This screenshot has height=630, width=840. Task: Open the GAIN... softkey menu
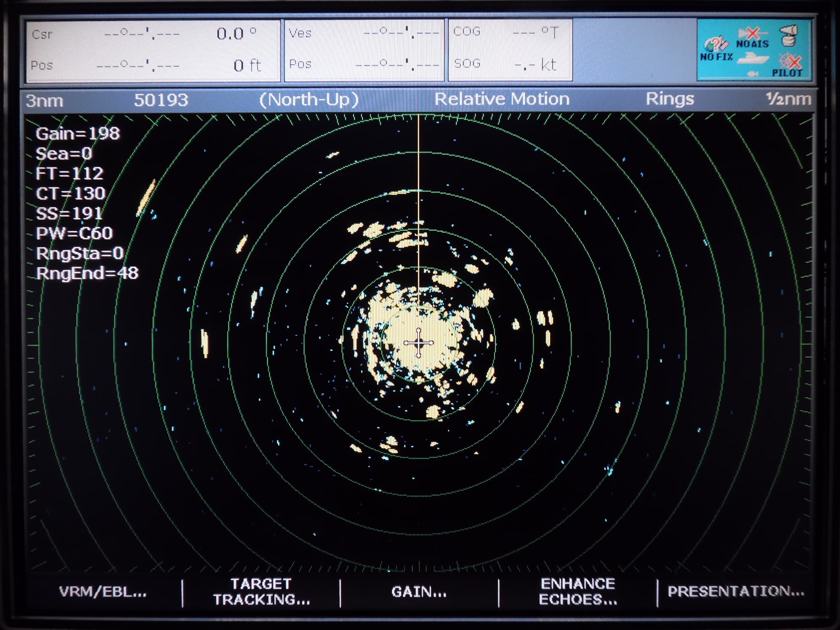(x=419, y=591)
